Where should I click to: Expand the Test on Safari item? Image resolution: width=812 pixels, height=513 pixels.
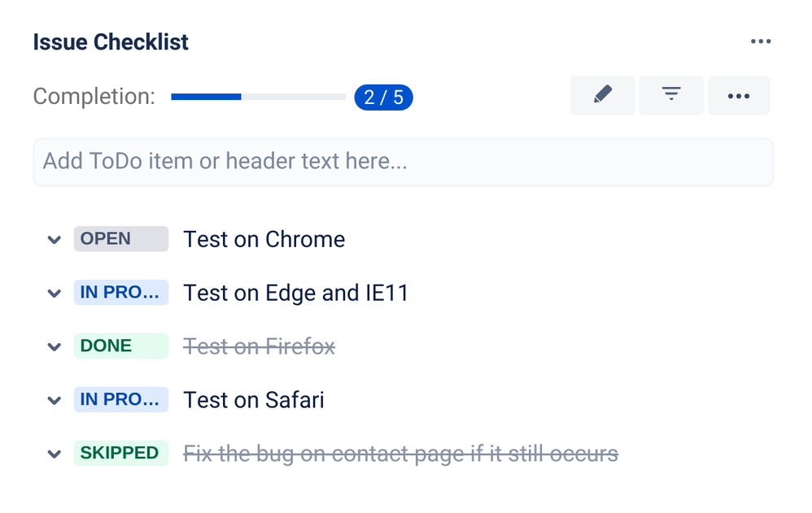pos(54,400)
